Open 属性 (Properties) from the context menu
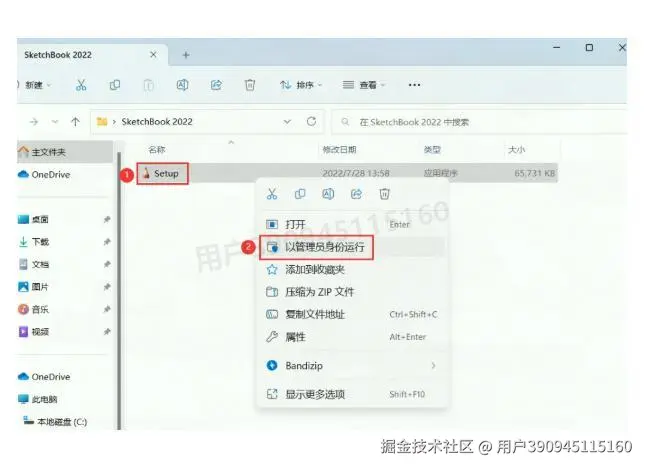 click(x=352, y=337)
